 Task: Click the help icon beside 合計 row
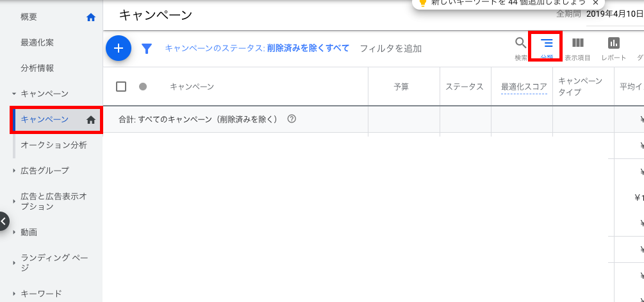(292, 119)
